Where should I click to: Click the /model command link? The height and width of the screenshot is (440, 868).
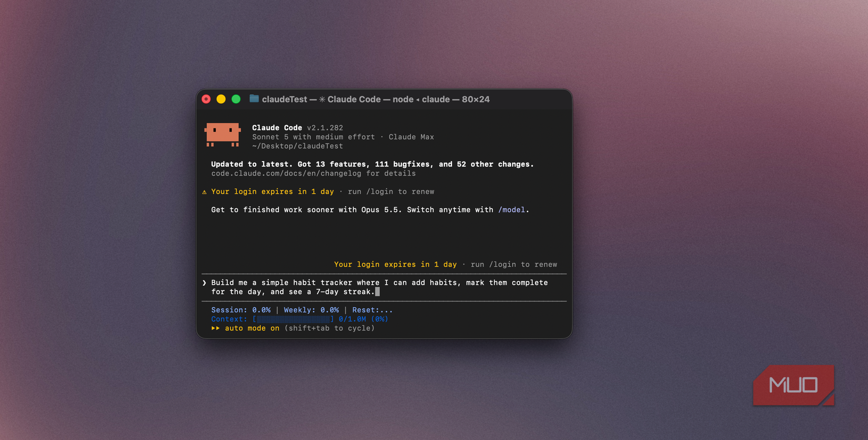[x=511, y=210]
